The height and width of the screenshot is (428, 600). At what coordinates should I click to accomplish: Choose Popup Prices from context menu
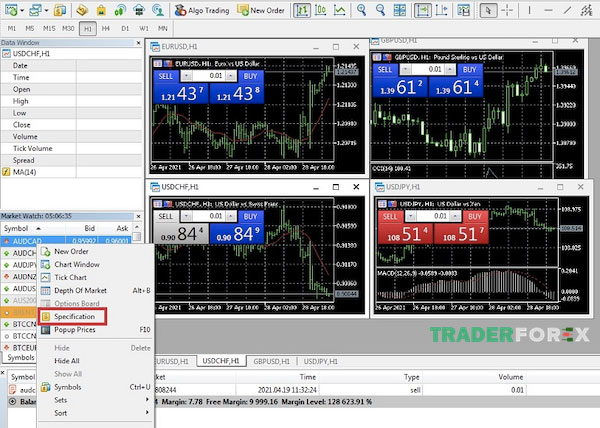96,329
